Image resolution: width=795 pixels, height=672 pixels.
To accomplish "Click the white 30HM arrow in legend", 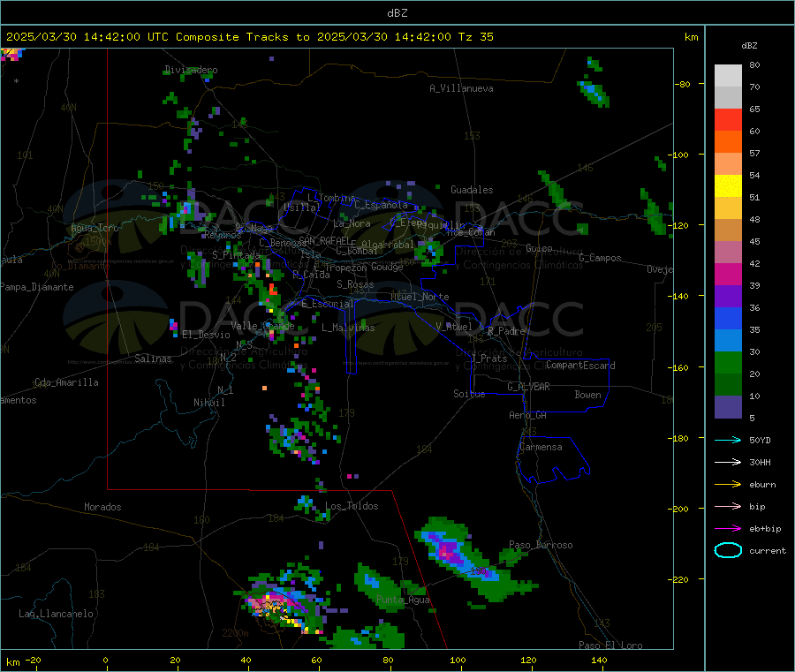I will tap(728, 462).
